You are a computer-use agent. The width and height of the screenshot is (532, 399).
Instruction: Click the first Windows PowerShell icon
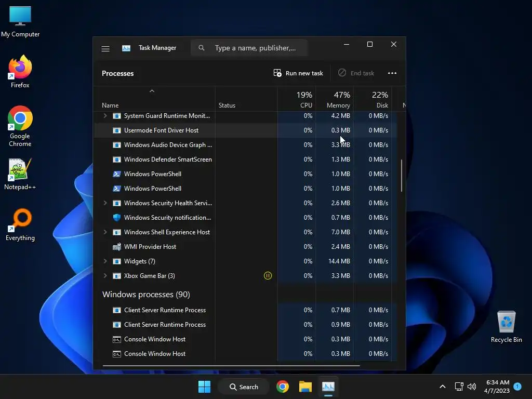pyautogui.click(x=117, y=174)
